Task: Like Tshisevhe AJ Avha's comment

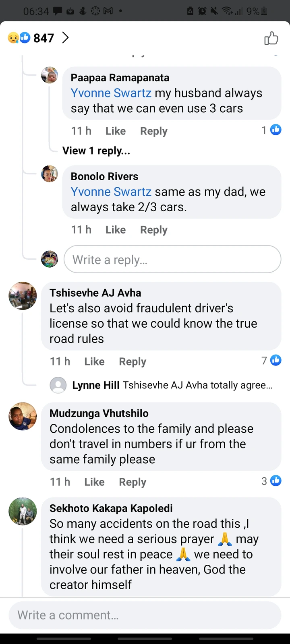Action: point(94,361)
